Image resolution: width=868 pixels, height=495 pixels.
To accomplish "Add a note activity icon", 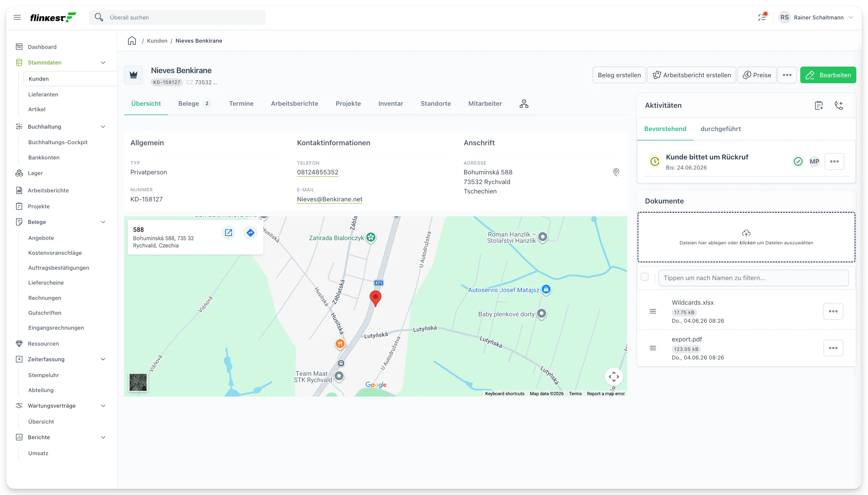I will click(x=819, y=105).
